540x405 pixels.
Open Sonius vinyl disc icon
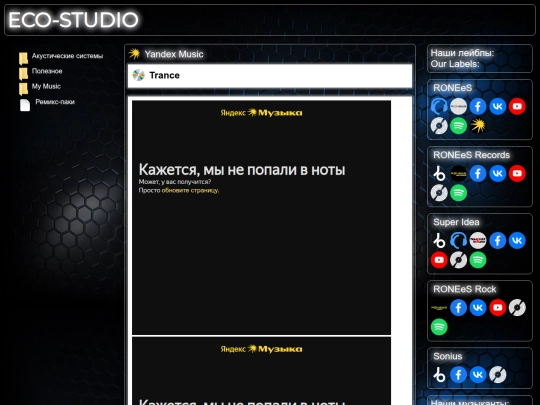coord(498,375)
